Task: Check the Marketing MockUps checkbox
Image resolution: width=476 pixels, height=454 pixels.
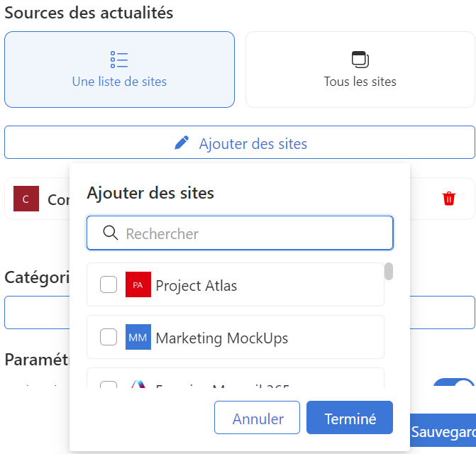Action: pyautogui.click(x=109, y=337)
